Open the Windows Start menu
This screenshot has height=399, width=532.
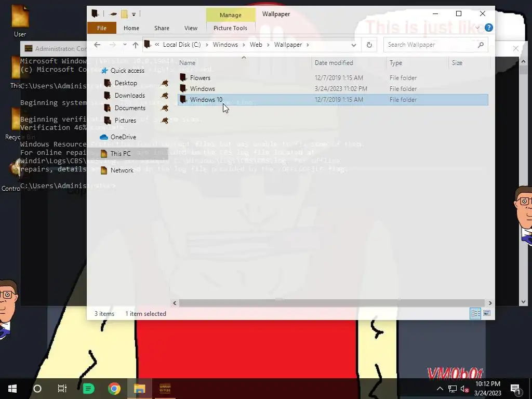[12, 389]
